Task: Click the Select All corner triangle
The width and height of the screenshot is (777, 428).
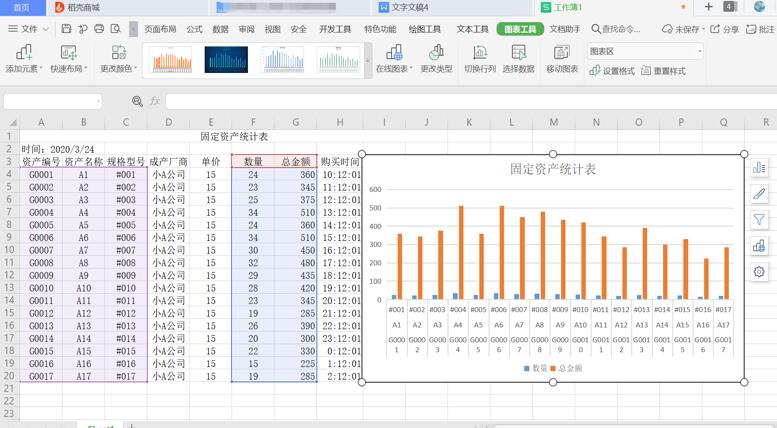Action: click(11, 122)
